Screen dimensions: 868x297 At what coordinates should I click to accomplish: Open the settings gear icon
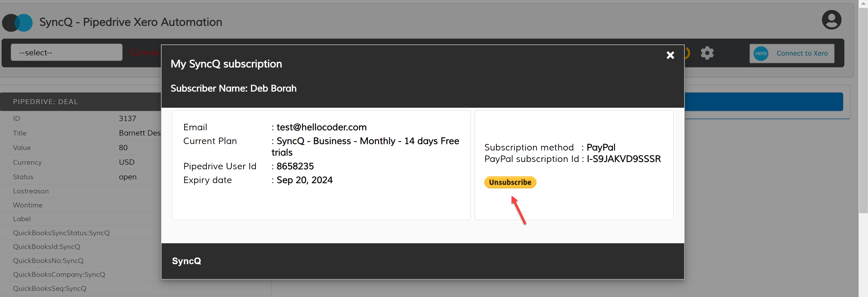click(707, 53)
